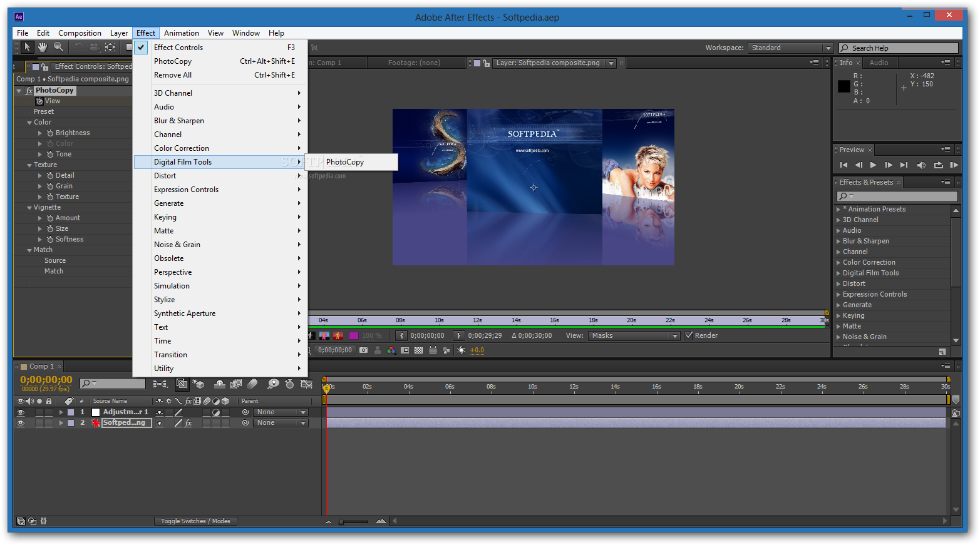The width and height of the screenshot is (980, 545).
Task: Hide layer 1 Adjustment with eye icon
Action: (21, 412)
